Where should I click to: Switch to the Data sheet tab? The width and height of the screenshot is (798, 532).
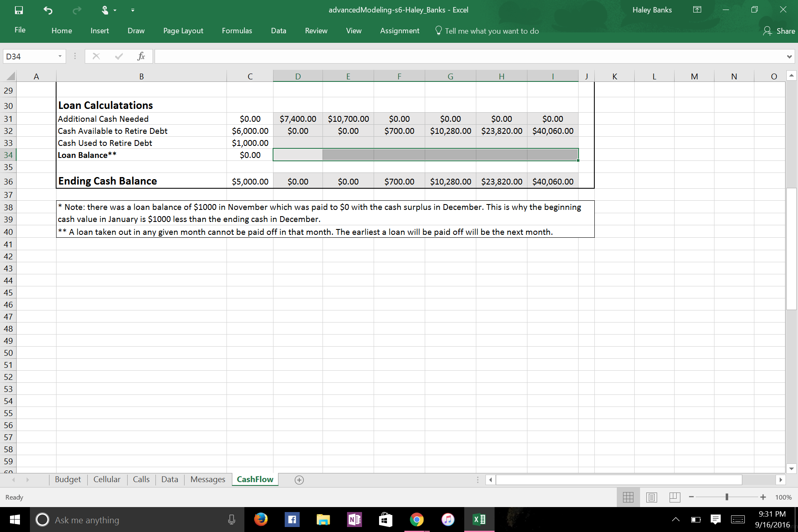[x=170, y=479]
